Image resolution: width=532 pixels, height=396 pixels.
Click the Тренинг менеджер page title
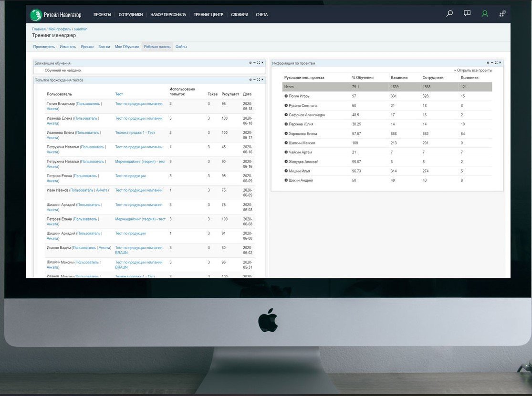coord(54,35)
